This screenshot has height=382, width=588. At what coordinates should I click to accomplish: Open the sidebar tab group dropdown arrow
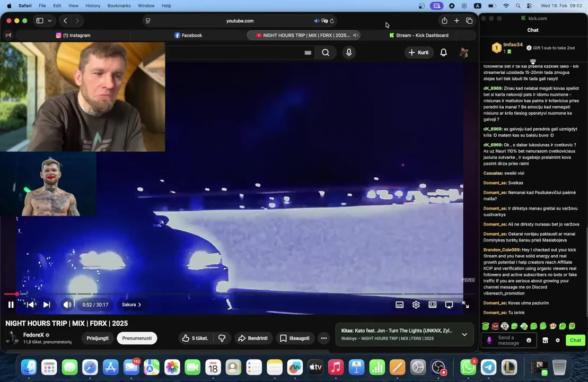click(x=49, y=21)
